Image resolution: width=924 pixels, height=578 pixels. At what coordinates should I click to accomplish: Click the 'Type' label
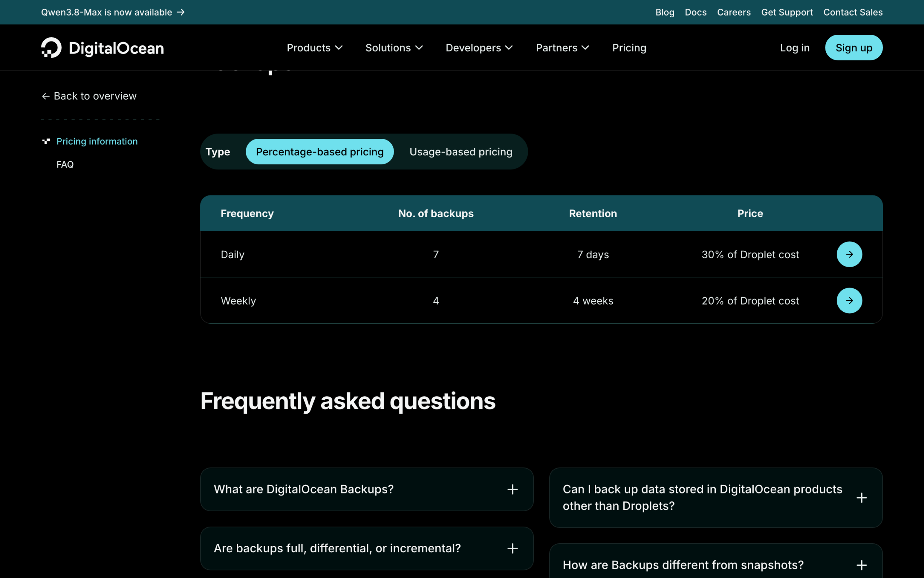coord(218,152)
